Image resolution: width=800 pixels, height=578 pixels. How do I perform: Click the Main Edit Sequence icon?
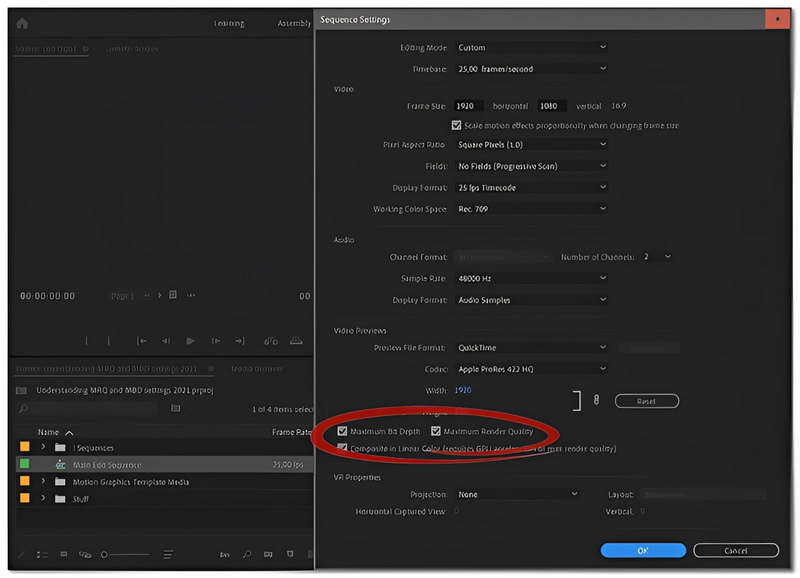(60, 465)
